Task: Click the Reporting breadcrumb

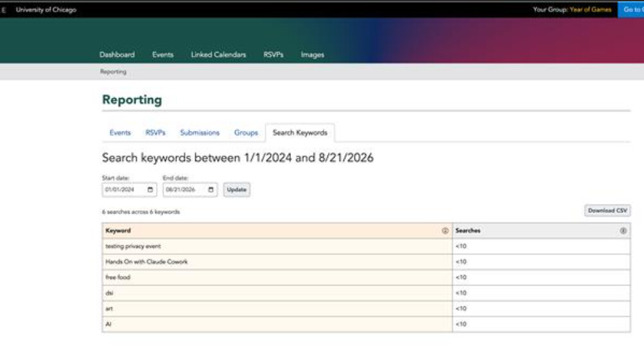Action: (114, 72)
